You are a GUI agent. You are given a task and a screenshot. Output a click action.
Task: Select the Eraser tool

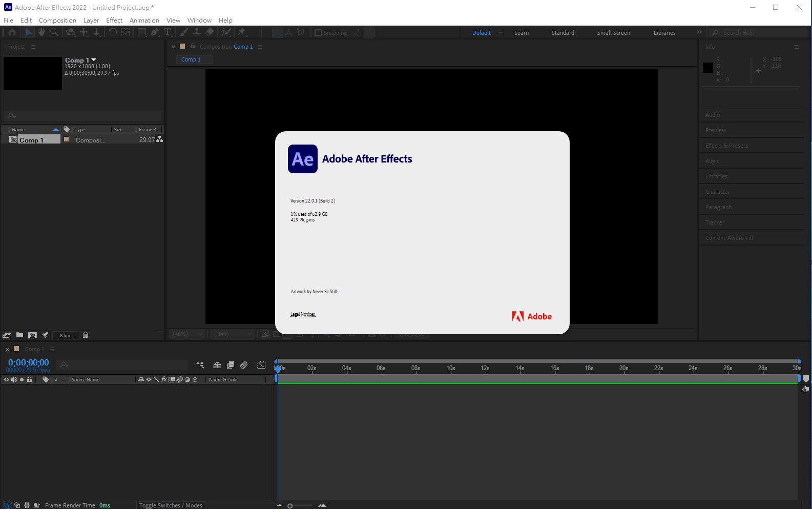pos(210,32)
